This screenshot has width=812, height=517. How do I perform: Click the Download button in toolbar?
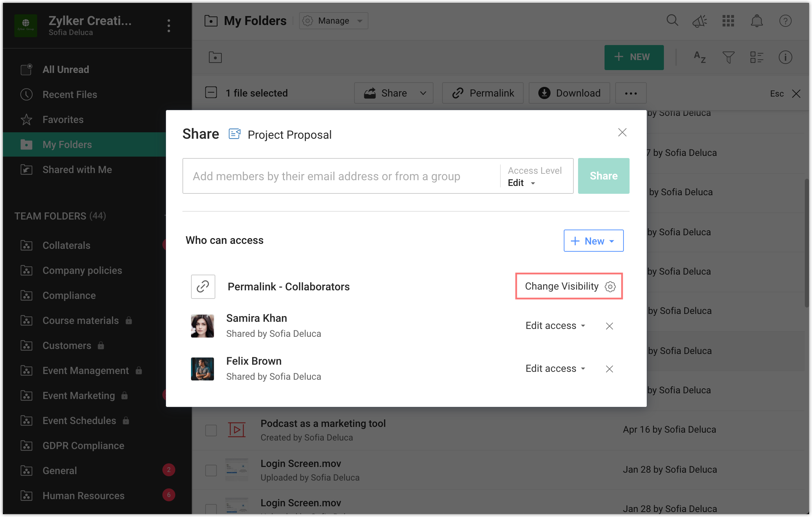(569, 93)
